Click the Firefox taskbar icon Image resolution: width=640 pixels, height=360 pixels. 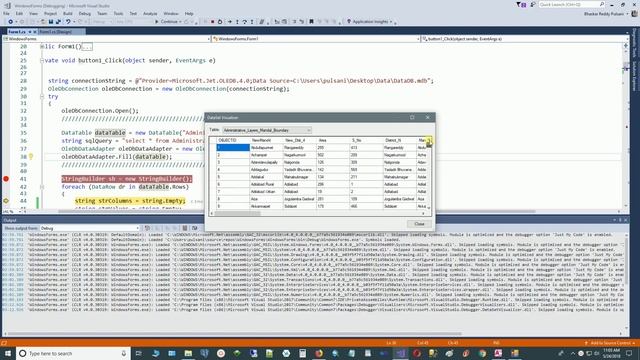pyautogui.click(x=319, y=353)
